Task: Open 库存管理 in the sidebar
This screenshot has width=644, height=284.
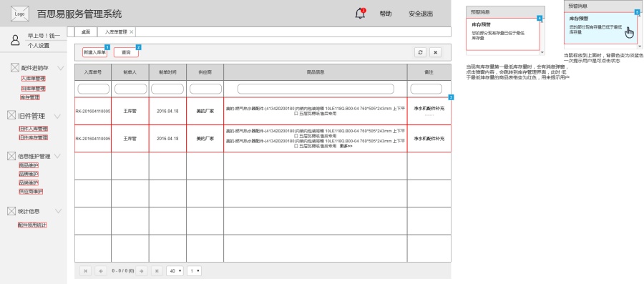Action: pyautogui.click(x=30, y=97)
